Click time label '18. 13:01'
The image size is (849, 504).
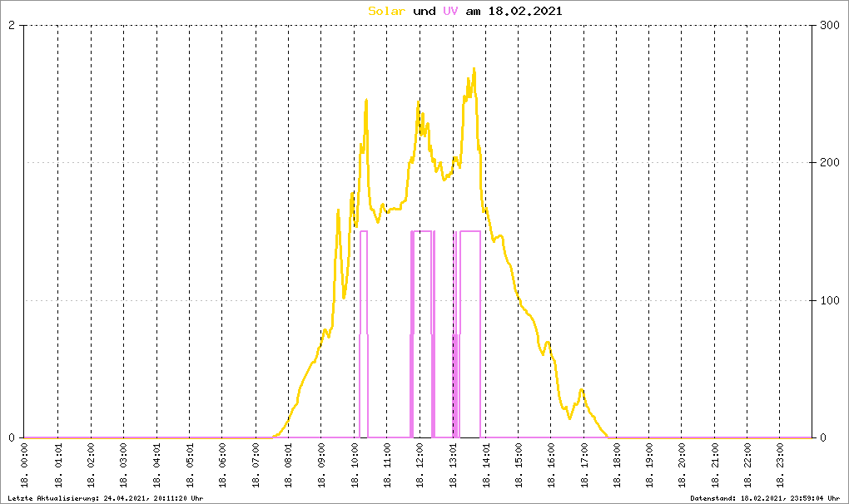pyautogui.click(x=453, y=465)
